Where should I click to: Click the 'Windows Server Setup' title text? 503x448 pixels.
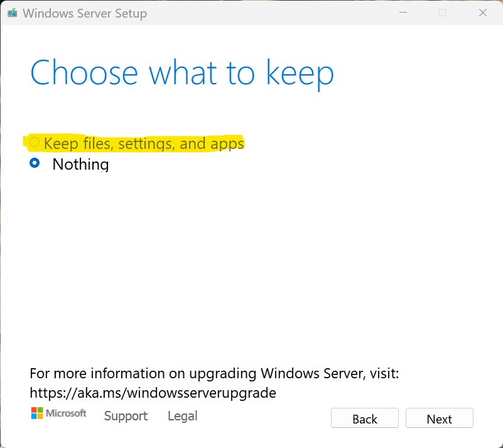point(85,13)
